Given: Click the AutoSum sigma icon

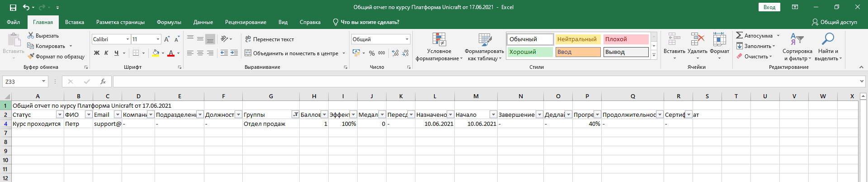Looking at the screenshot, I should click(740, 36).
